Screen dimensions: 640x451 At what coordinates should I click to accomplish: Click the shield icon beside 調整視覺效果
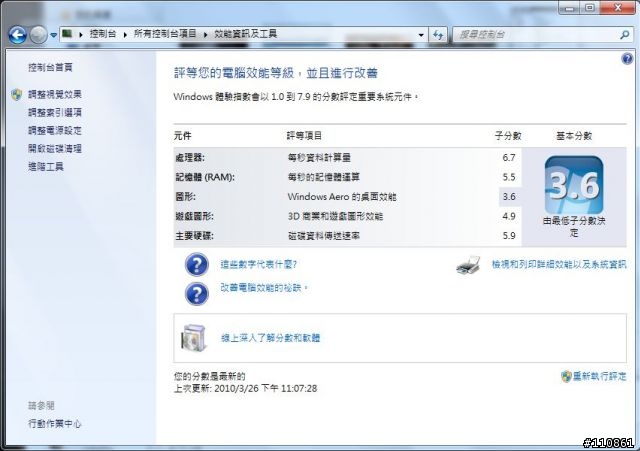[17, 95]
